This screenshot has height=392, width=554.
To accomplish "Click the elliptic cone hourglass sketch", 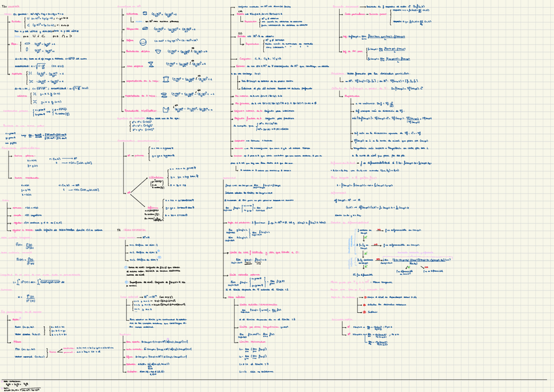I will pos(152,65).
